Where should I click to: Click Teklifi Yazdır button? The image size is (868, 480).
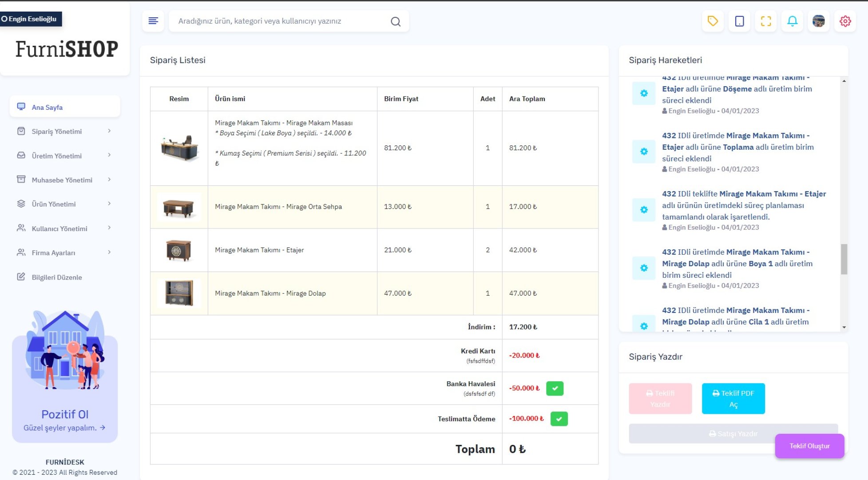pyautogui.click(x=660, y=399)
